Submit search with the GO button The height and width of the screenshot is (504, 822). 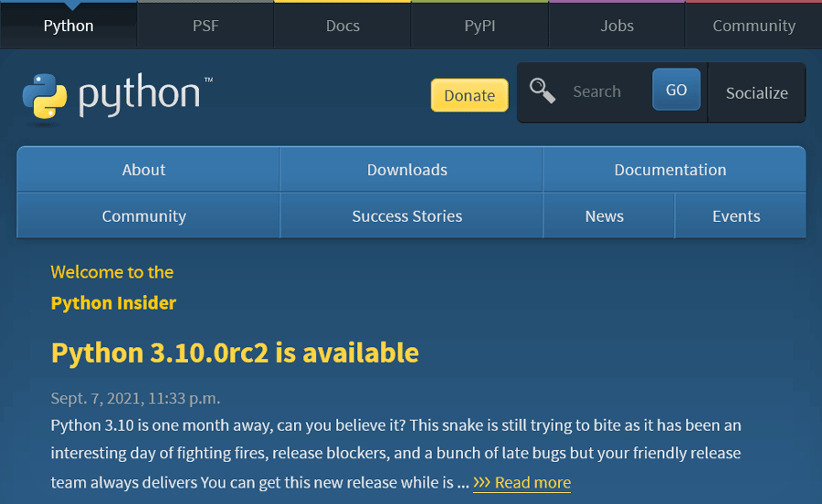[676, 89]
